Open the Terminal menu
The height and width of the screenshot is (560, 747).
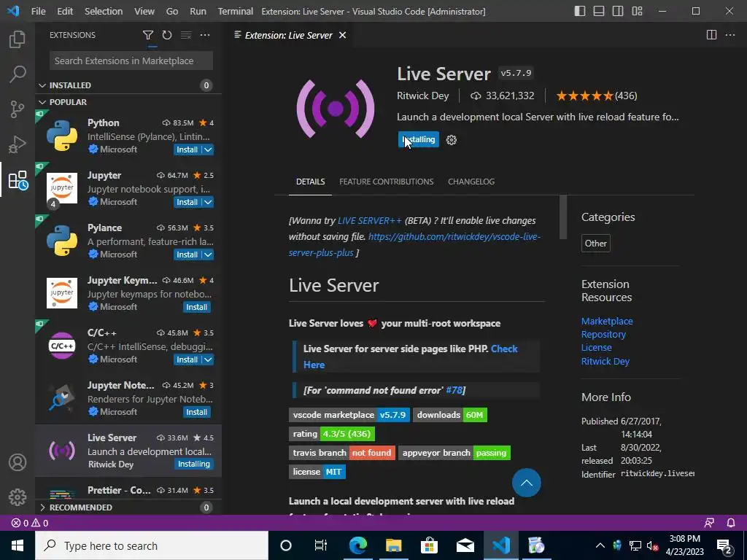click(236, 11)
